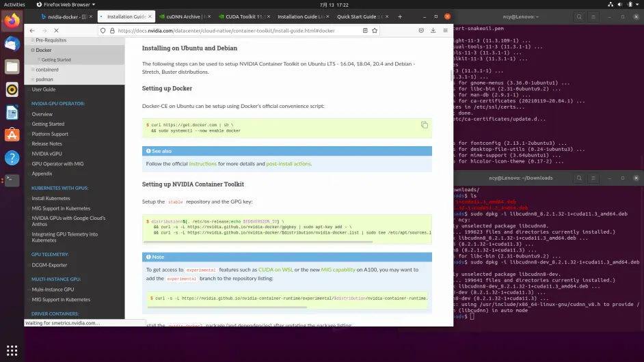The image size is (644, 362).
Task: Open a new Firefox tab
Action: click(400, 16)
